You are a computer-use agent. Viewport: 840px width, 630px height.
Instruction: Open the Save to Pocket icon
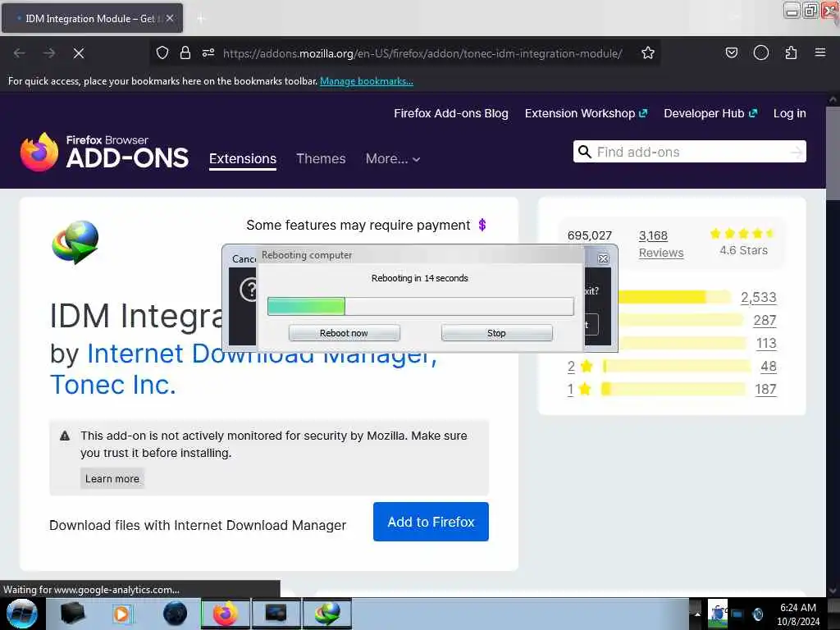point(731,52)
